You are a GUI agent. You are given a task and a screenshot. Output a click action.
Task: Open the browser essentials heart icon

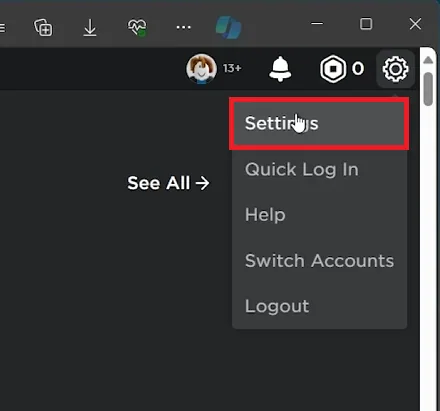(x=137, y=27)
